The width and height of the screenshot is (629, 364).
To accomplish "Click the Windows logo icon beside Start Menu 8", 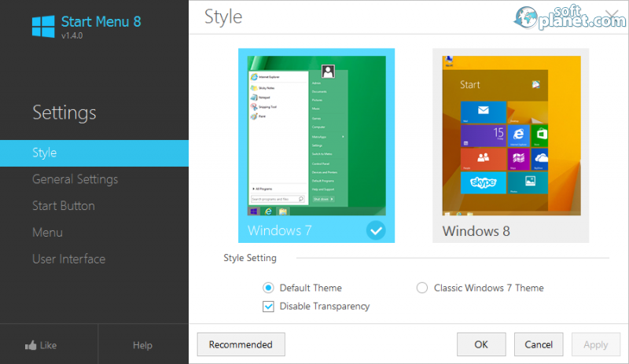I will pos(43,27).
